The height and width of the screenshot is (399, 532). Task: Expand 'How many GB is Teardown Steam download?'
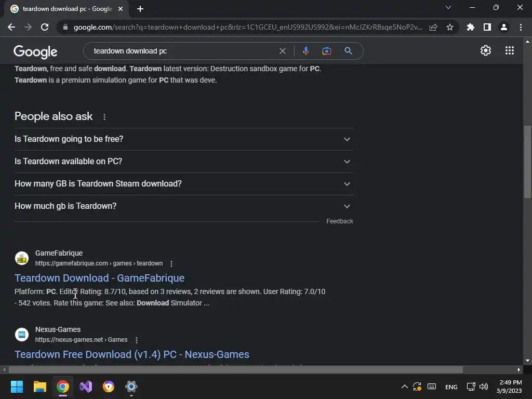click(x=183, y=184)
